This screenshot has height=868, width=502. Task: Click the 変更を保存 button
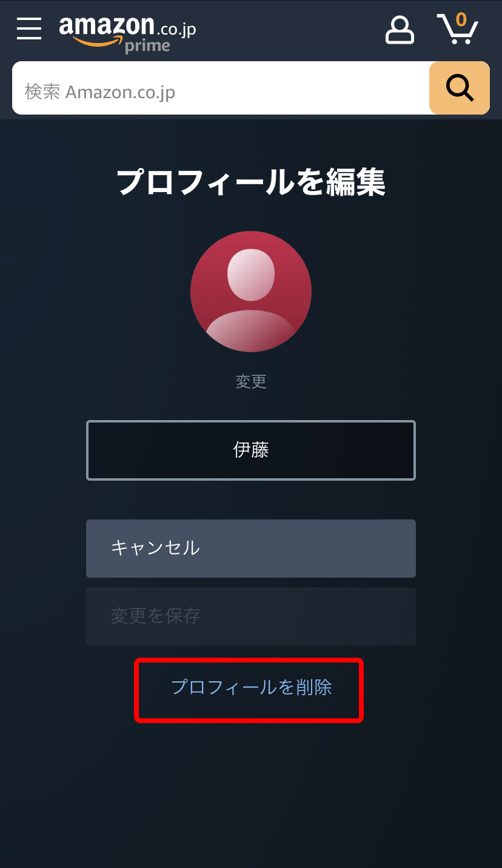pos(251,616)
